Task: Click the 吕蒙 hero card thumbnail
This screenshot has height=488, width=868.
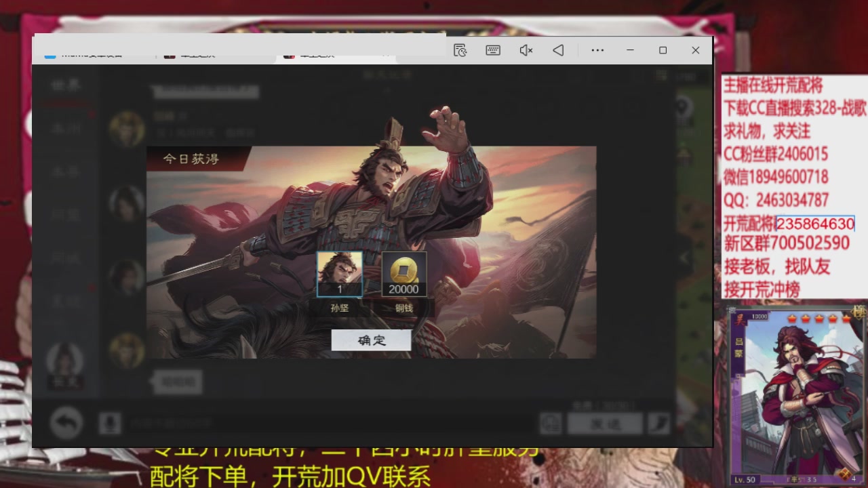Action: pyautogui.click(x=798, y=396)
